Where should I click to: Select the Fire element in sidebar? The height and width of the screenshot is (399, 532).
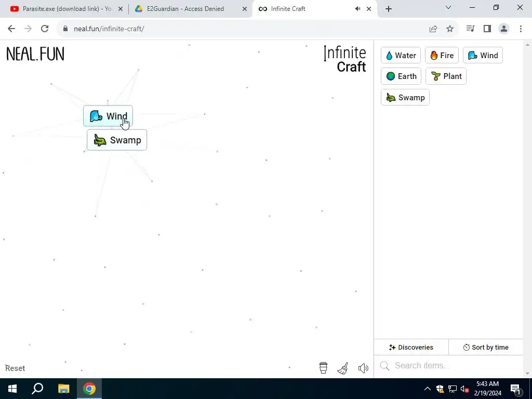click(442, 55)
